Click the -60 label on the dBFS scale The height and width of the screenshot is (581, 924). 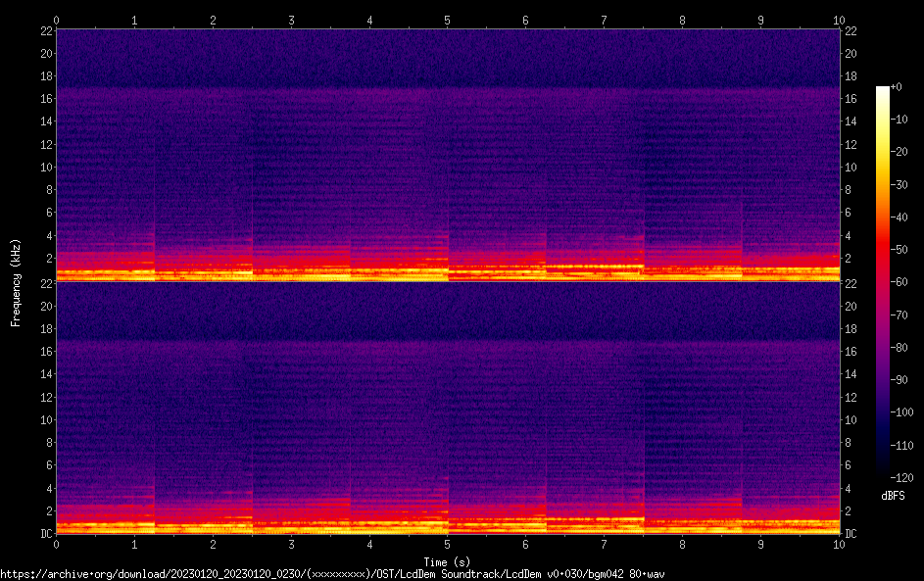coord(898,282)
